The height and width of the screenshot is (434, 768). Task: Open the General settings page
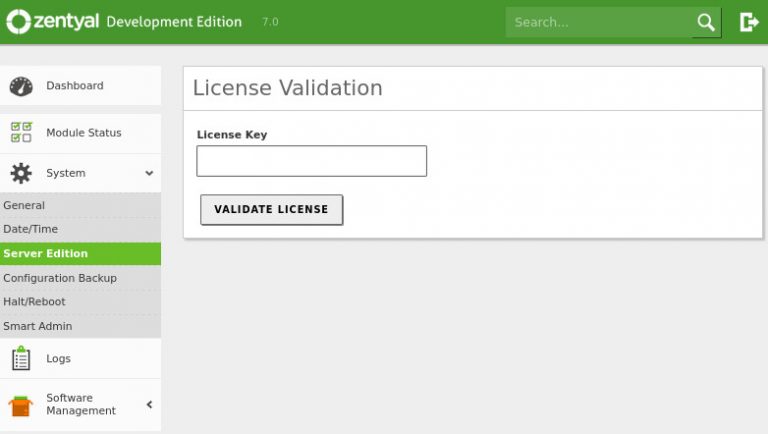click(24, 205)
